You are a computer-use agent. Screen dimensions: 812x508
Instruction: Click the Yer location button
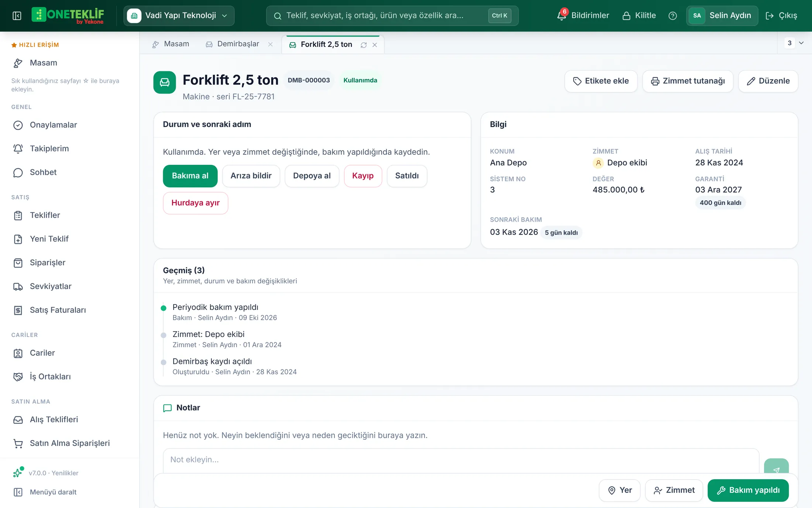pyautogui.click(x=620, y=490)
